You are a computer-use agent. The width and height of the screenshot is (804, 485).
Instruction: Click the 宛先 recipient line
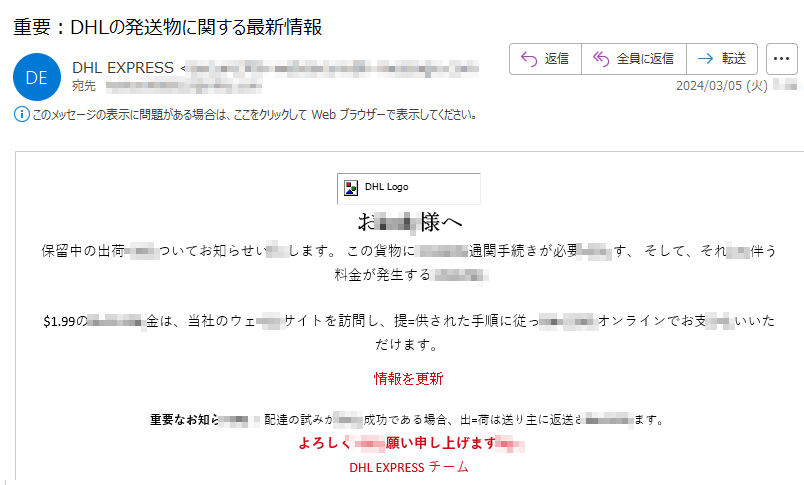[84, 85]
